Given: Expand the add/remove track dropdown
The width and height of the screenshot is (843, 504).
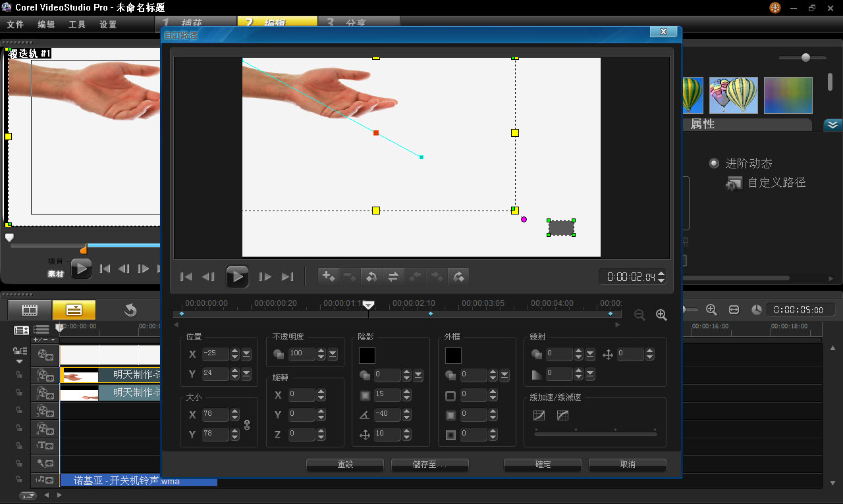Looking at the screenshot, I should 45,340.
